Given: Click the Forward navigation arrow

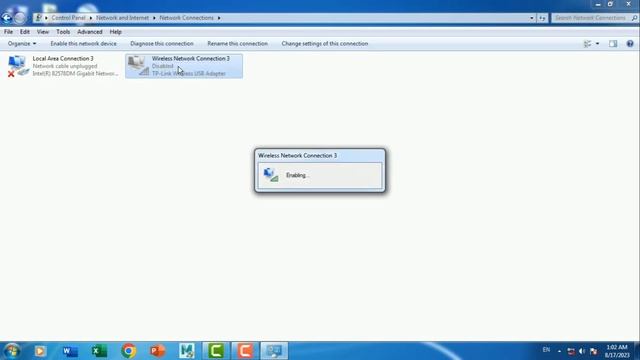Looking at the screenshot, I should (20, 18).
